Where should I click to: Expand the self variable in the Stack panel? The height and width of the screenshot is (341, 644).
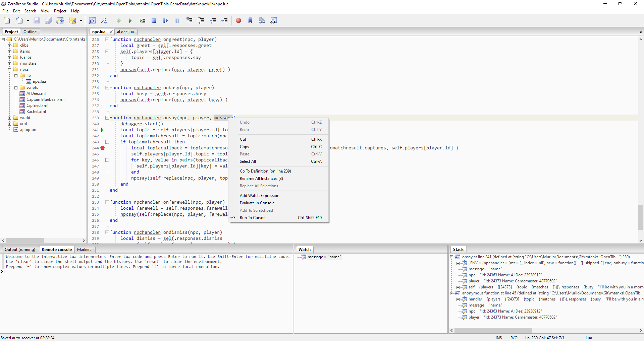click(458, 287)
